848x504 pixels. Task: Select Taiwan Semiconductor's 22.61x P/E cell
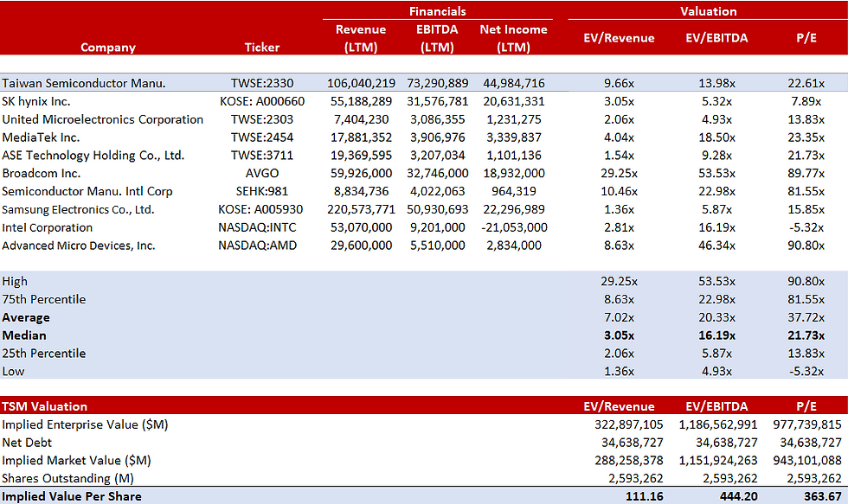[x=806, y=83]
